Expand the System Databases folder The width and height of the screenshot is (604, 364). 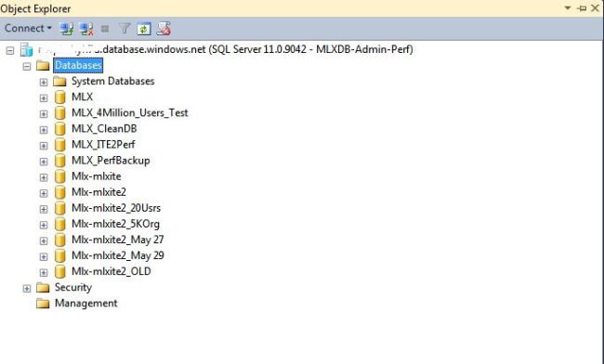(44, 83)
